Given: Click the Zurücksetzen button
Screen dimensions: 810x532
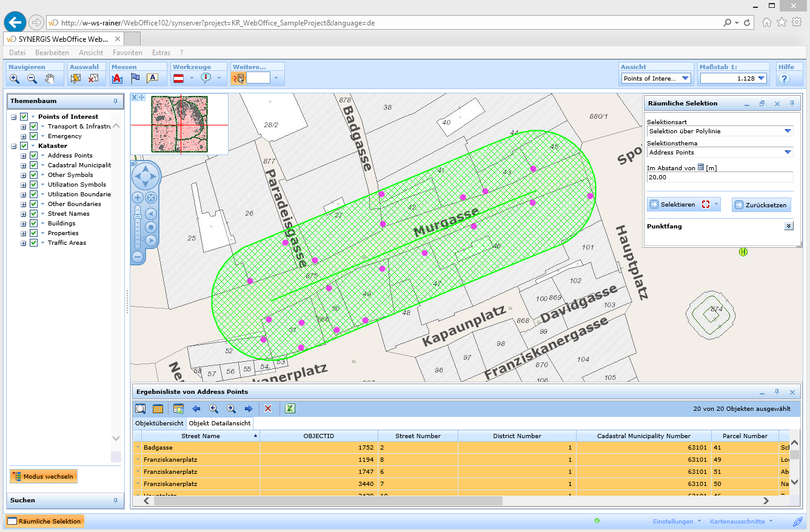Looking at the screenshot, I should pos(761,205).
